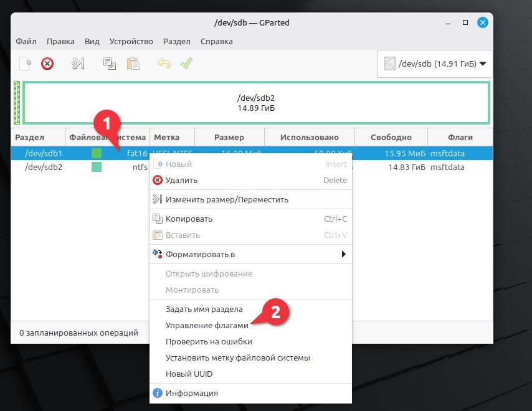Screen dimensions: 532x411
Task: Click msftdata flag in the /dev/sdb2 row
Action: tap(447, 167)
